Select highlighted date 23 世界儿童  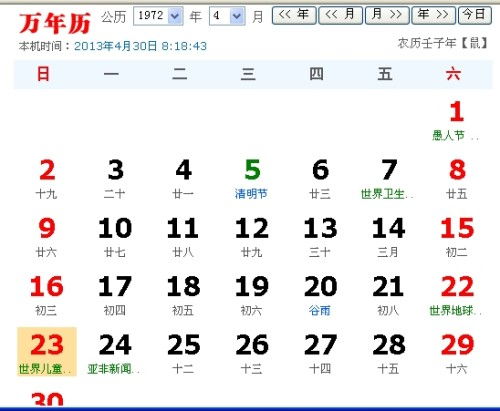click(47, 352)
